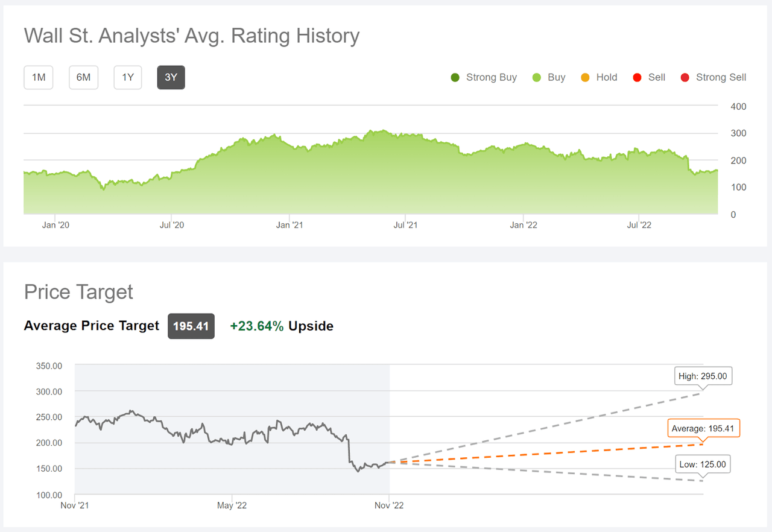Select the 3Y time range button

point(171,77)
